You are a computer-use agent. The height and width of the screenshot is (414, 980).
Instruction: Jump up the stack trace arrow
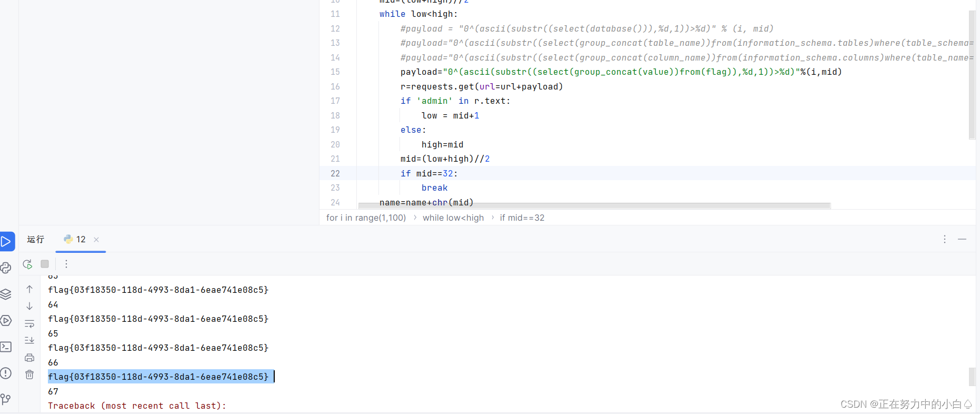coord(29,289)
